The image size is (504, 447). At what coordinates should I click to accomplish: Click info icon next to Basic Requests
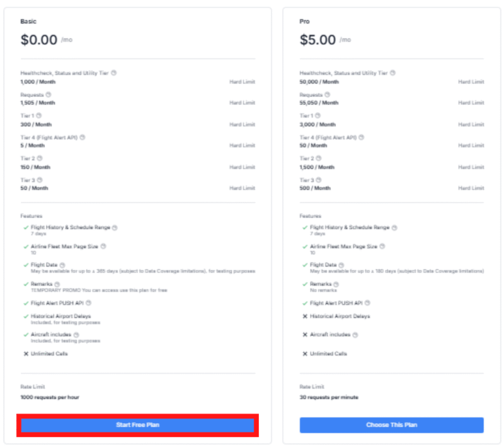point(48,94)
